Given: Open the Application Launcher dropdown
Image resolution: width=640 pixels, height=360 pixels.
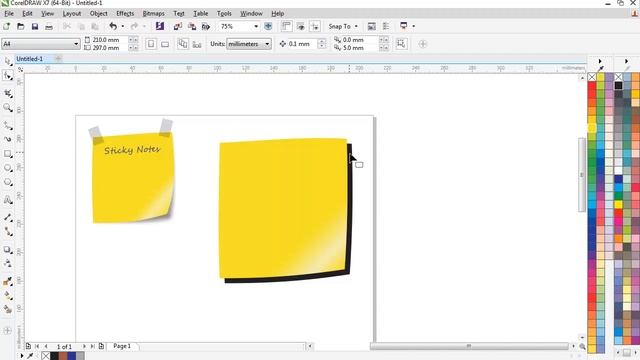Looking at the screenshot, I should (413, 27).
